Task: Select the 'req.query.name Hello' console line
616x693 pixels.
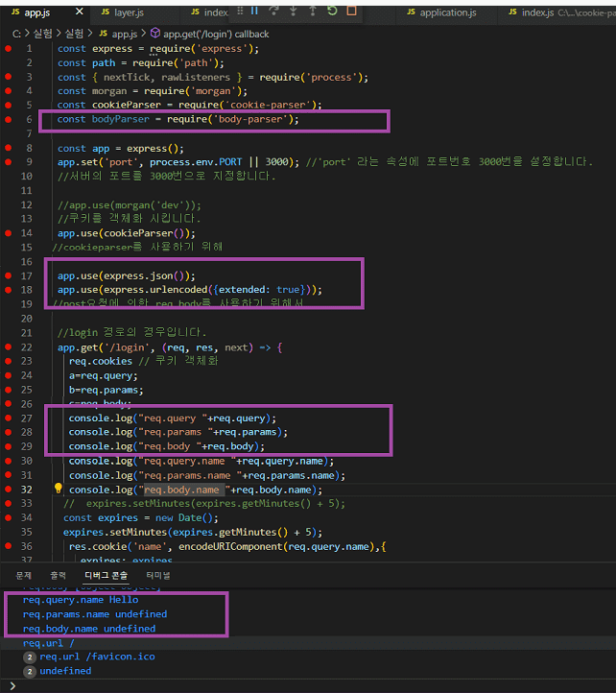Action: [81, 600]
